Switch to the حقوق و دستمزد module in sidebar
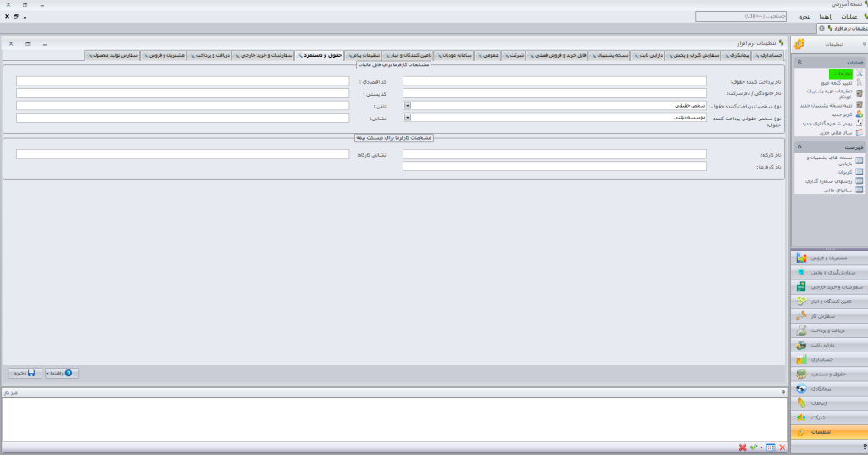This screenshot has width=868, height=455. click(x=829, y=375)
